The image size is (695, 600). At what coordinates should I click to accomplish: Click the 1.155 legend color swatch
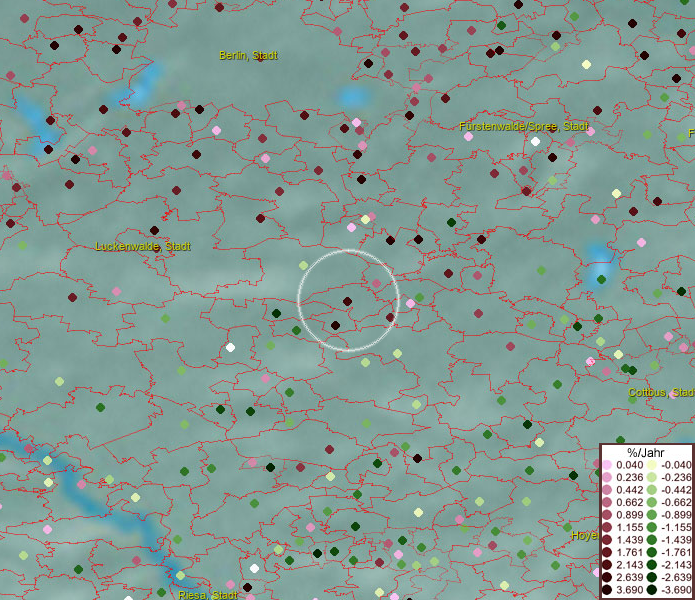pos(607,527)
